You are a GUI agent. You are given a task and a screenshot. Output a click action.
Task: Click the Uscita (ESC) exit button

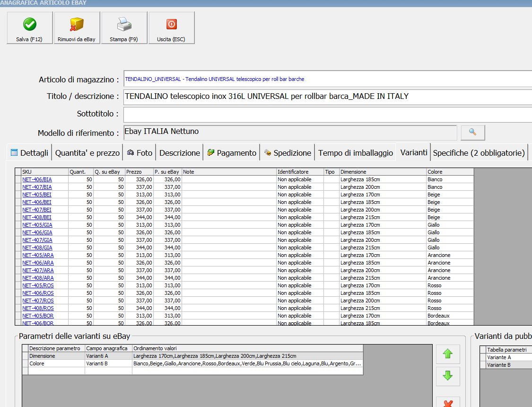pyautogui.click(x=171, y=28)
